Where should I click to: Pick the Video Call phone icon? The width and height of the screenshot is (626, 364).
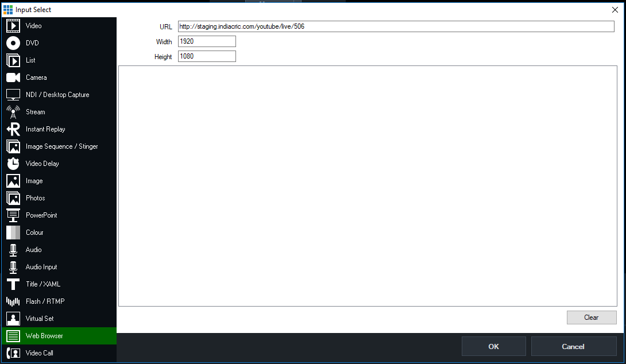pyautogui.click(x=13, y=353)
